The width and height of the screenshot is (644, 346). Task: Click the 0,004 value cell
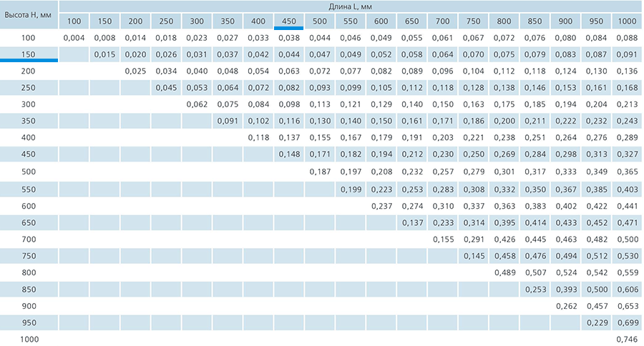(74, 38)
